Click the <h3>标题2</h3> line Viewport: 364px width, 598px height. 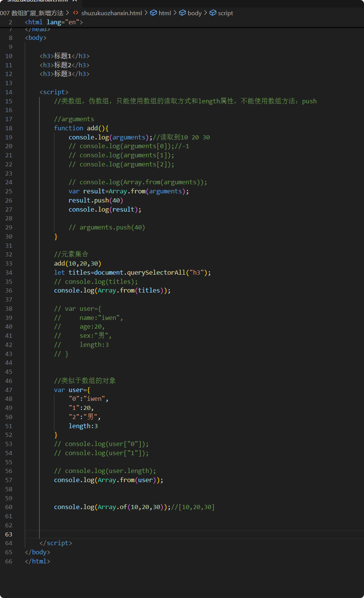[x=65, y=65]
